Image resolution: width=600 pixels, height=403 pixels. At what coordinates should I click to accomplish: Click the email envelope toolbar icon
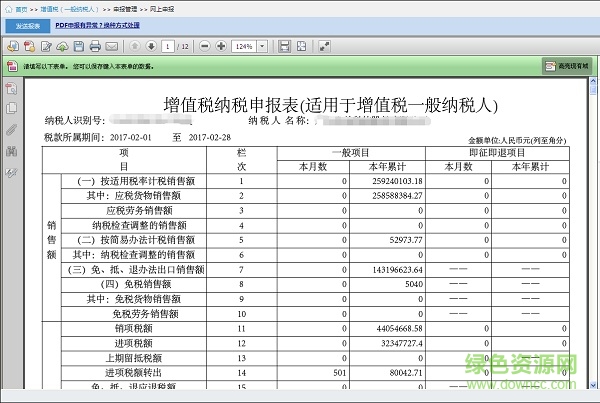[111, 47]
